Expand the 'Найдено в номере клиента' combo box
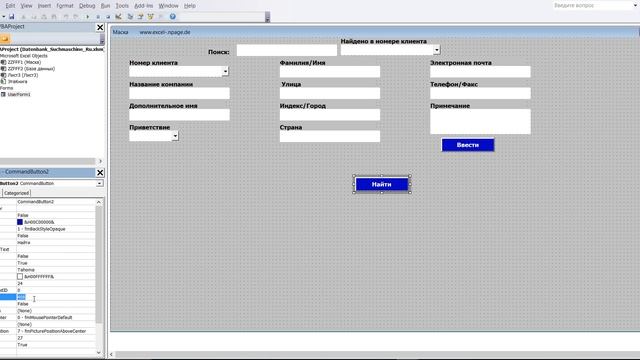This screenshot has width=640, height=360. point(437,50)
